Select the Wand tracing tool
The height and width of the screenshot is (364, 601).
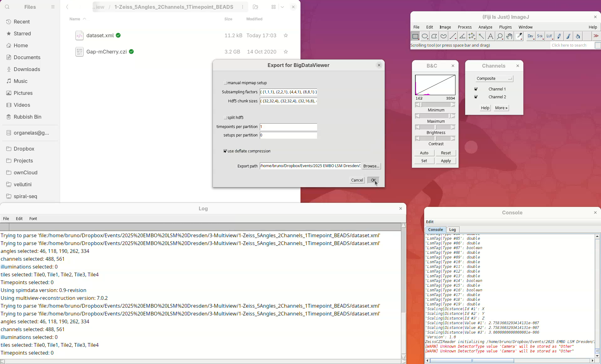[481, 36]
